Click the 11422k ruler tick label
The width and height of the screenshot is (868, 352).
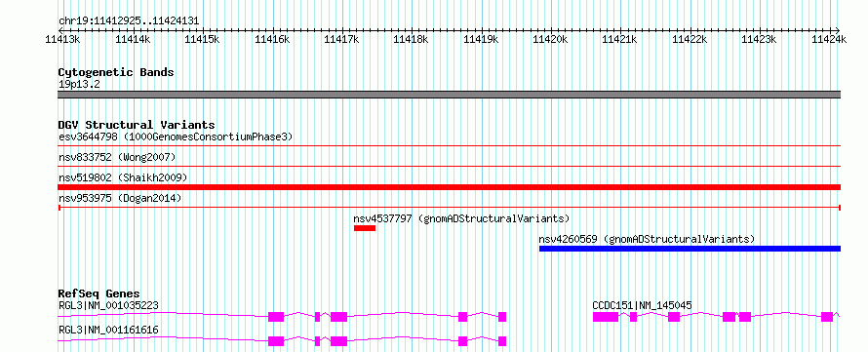tap(690, 39)
